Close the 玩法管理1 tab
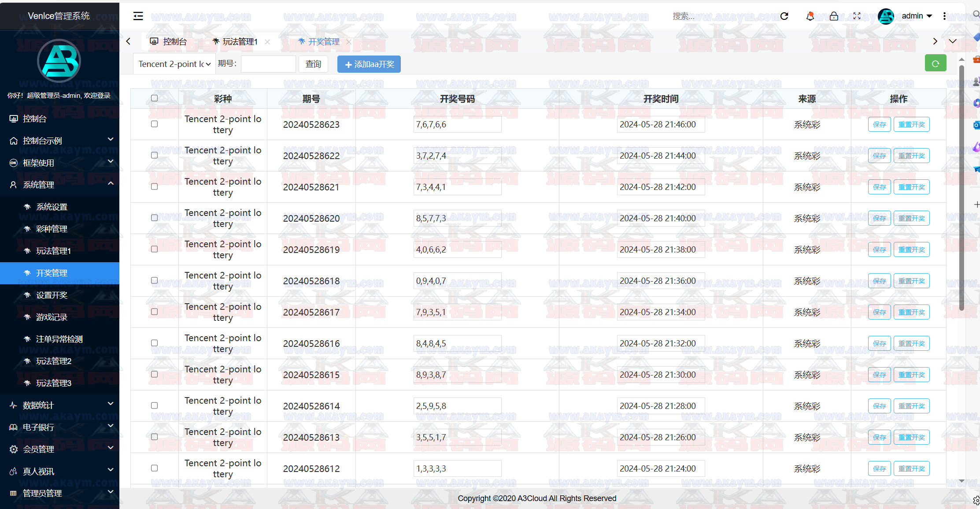The height and width of the screenshot is (509, 980). pos(267,42)
